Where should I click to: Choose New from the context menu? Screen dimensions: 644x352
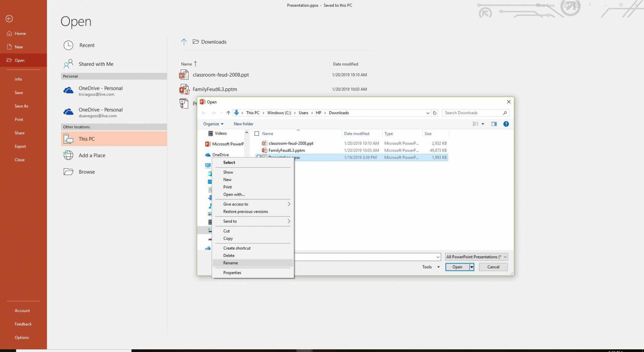[x=253, y=180]
